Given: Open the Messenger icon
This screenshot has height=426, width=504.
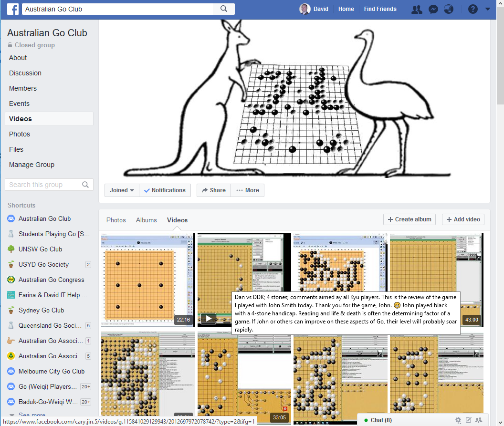Looking at the screenshot, I should [433, 10].
